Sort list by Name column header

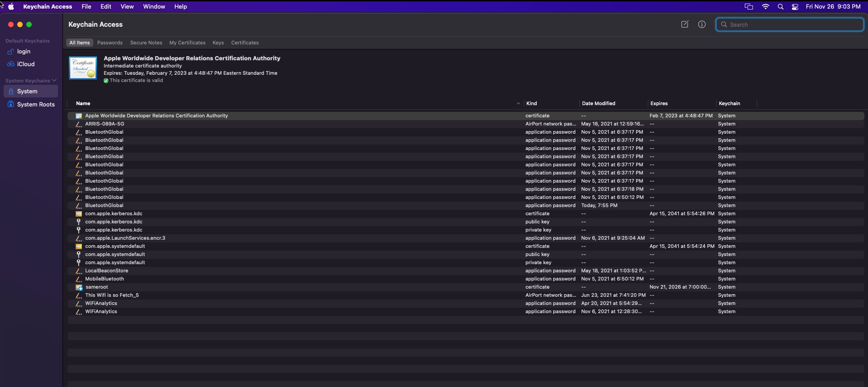83,104
